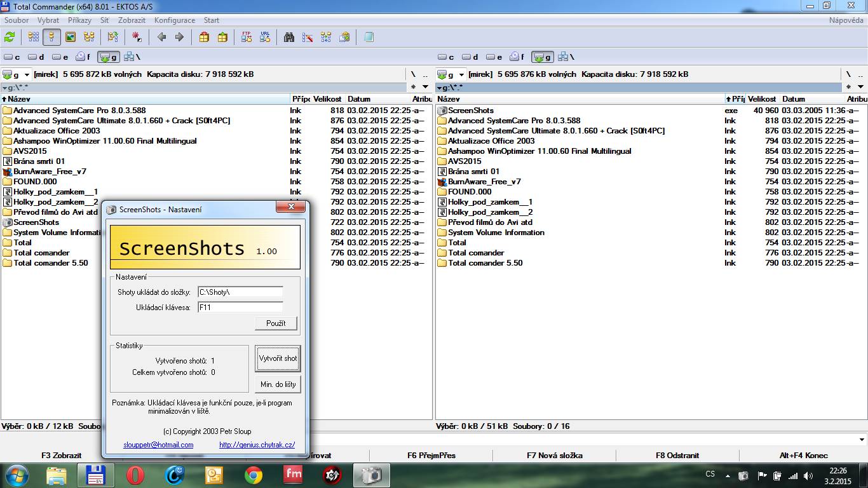Image resolution: width=868 pixels, height=488 pixels.
Task: Click the F3 Zobrazit button
Action: click(x=62, y=455)
